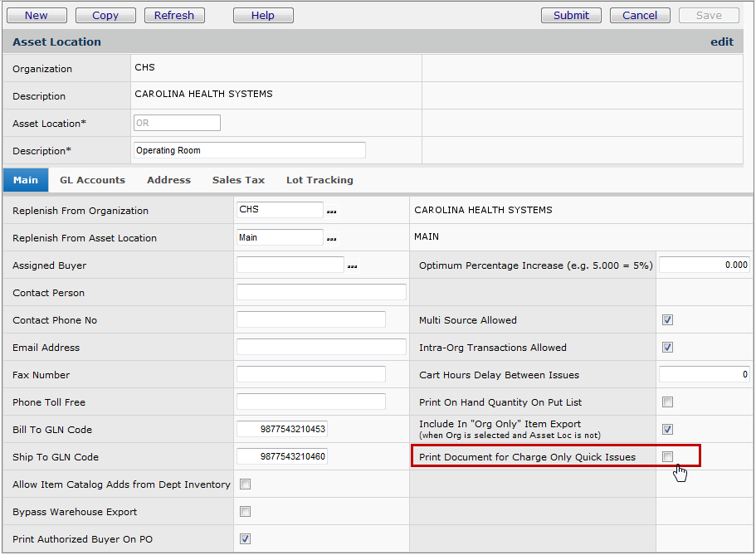This screenshot has width=756, height=555.
Task: Open the Address tab
Action: pyautogui.click(x=168, y=180)
